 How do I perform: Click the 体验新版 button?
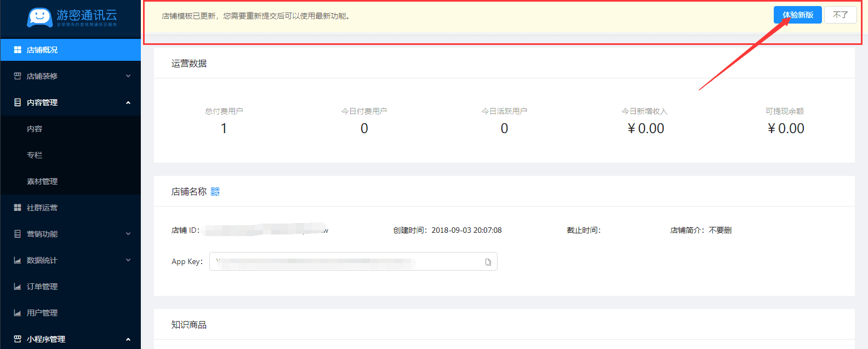[x=797, y=15]
